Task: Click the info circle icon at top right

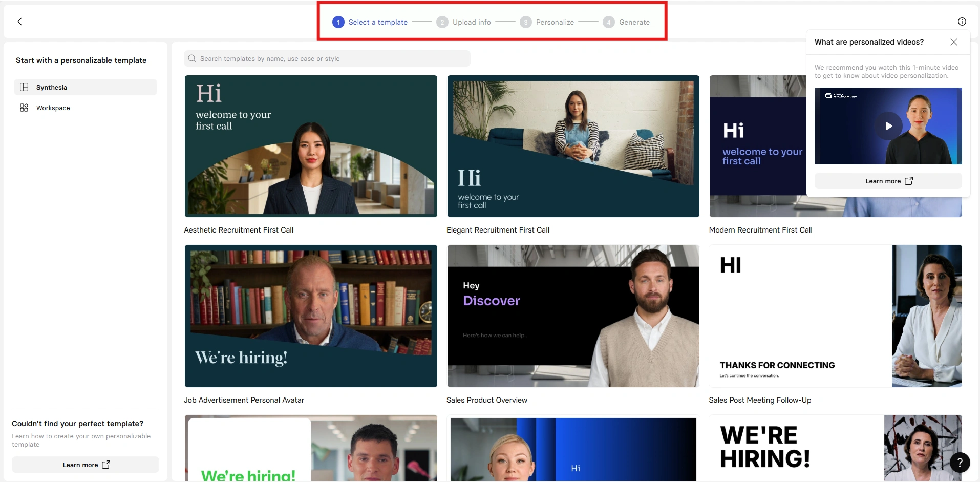Action: [x=962, y=22]
